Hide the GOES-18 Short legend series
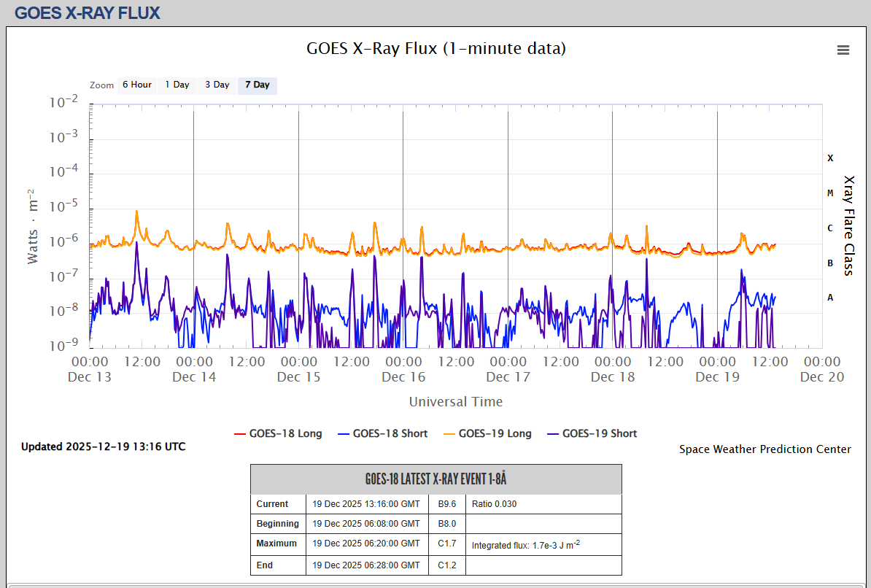This screenshot has height=588, width=871. tap(382, 433)
